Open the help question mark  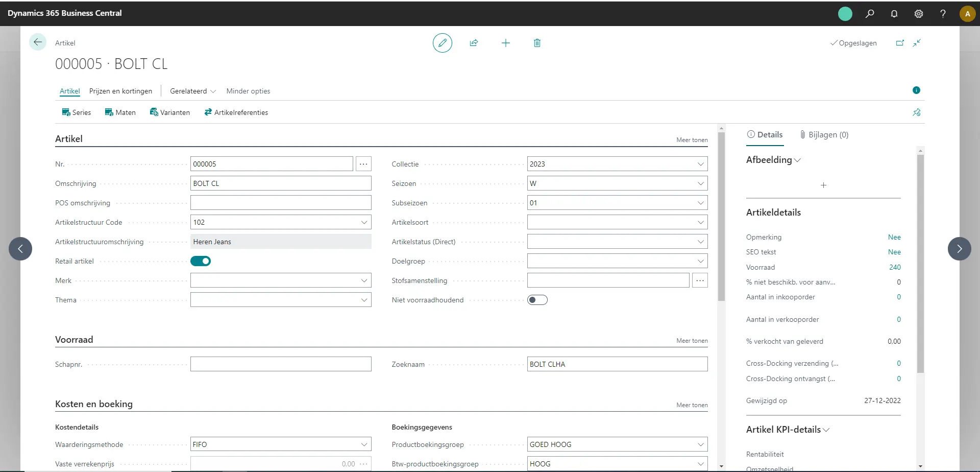point(943,14)
